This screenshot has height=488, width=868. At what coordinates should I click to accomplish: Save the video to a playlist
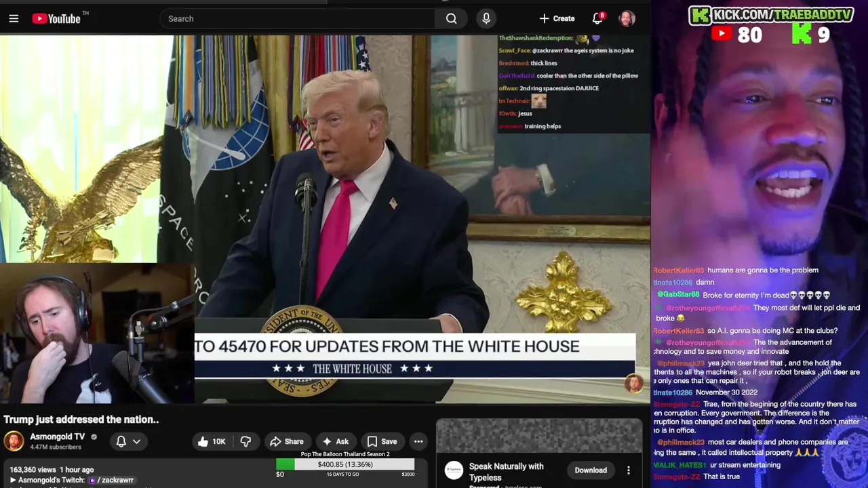382,441
